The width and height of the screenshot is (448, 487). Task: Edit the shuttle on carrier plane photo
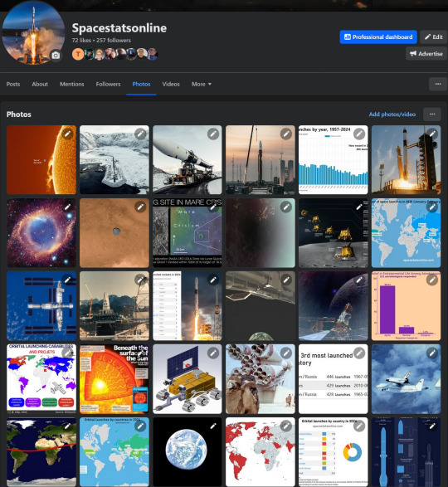coord(432,353)
